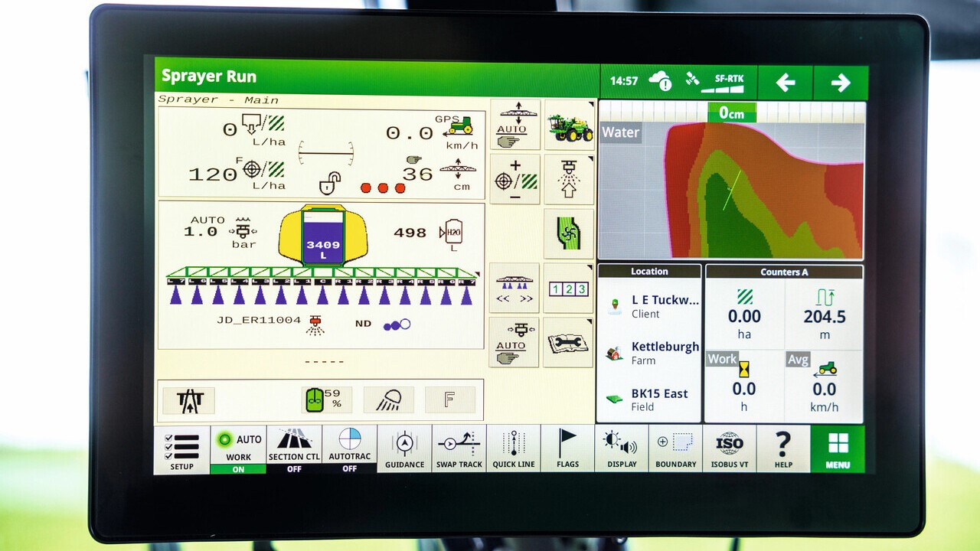The image size is (980, 551).
Task: Tap the Work hours 0.0 h counter
Action: [744, 386]
